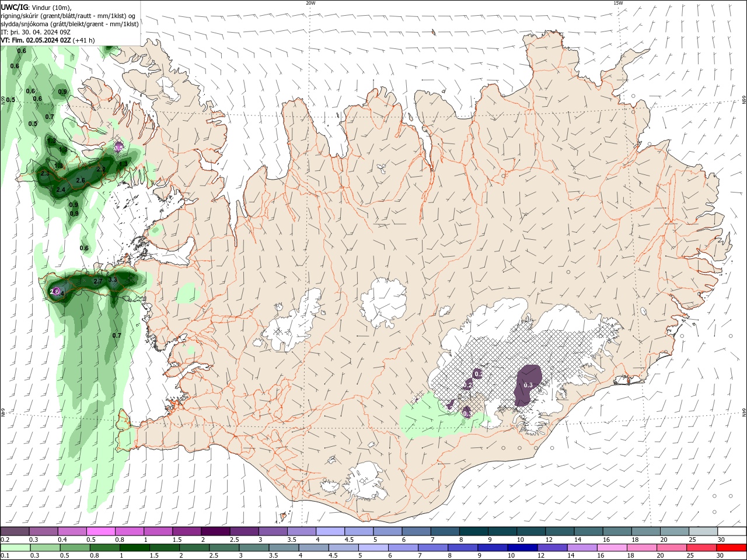747x560 pixels.
Task: Select the royal blue 8 swatch in lower legend
Action: (462, 548)
